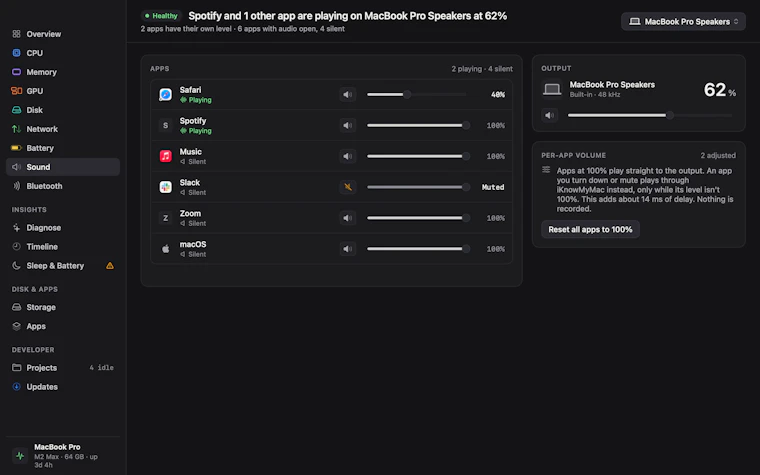Image resolution: width=760 pixels, height=475 pixels.
Task: Click the Network arrows icon in sidebar
Action: click(x=16, y=129)
